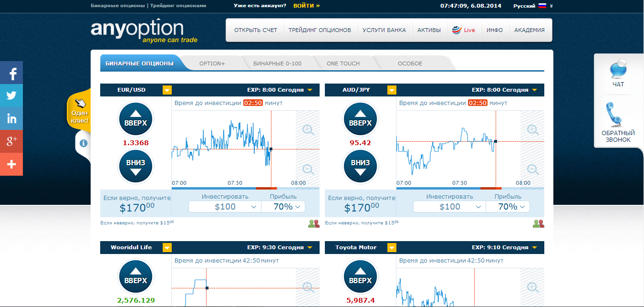Viewport: 644px width, 307px height.
Task: Share page via LinkedIn icon
Action: point(11,119)
